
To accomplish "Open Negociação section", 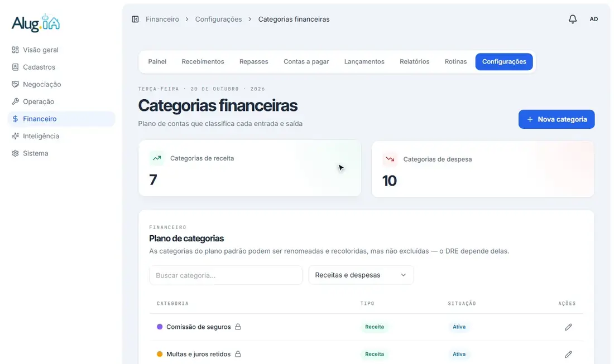I will click(x=61, y=84).
